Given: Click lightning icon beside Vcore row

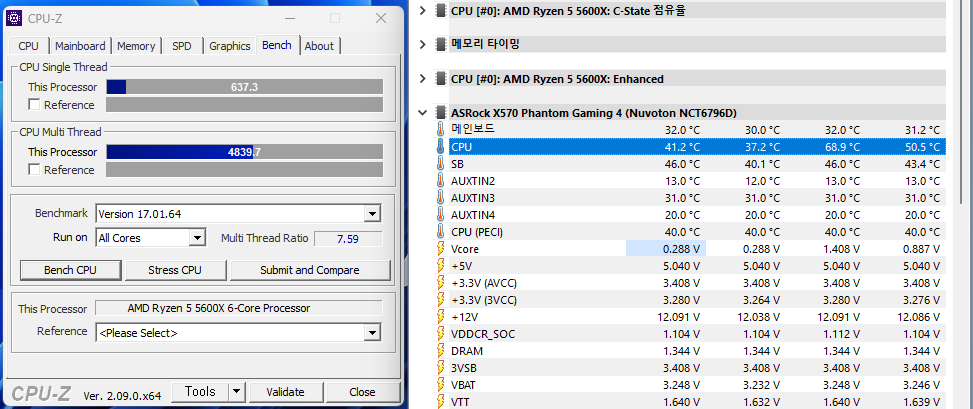Looking at the screenshot, I should tap(441, 249).
